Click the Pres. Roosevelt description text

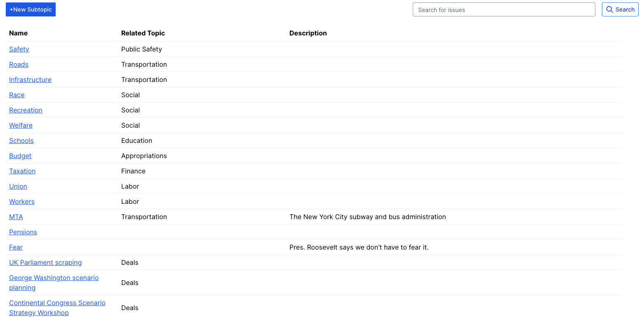[x=359, y=247]
